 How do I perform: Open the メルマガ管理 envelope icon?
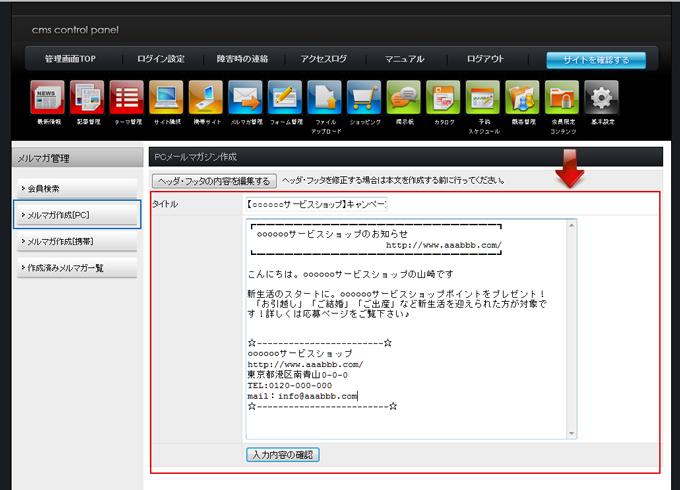click(x=245, y=98)
